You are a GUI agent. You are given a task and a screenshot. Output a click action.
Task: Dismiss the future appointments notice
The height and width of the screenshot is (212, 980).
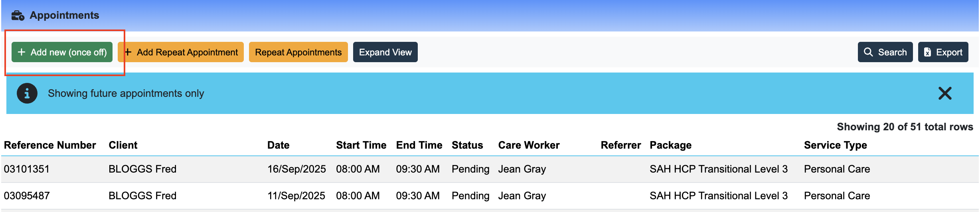(x=944, y=93)
